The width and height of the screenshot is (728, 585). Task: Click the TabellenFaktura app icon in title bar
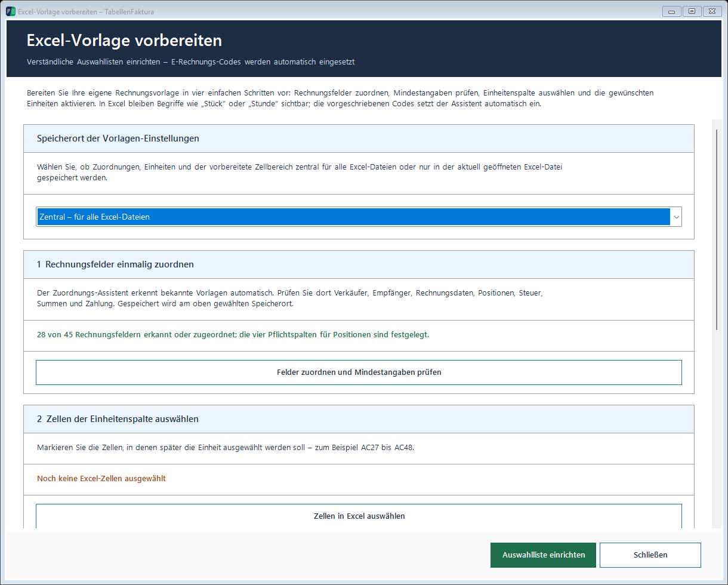[x=11, y=11]
